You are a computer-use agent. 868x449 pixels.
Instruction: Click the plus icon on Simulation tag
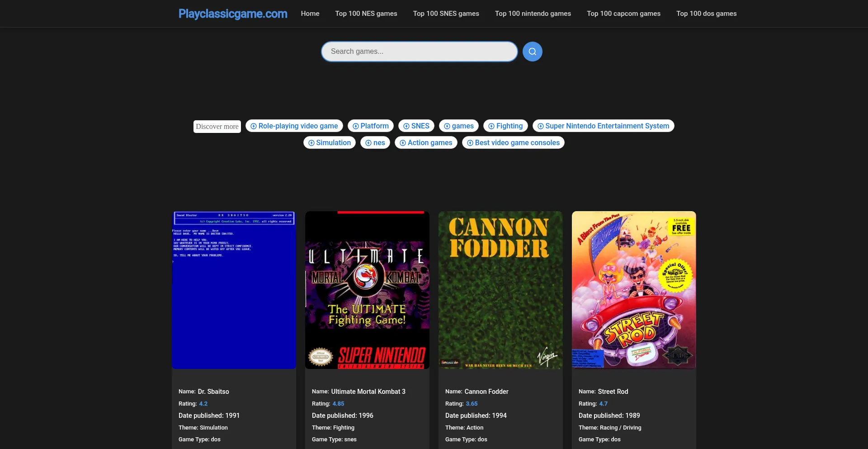point(311,143)
